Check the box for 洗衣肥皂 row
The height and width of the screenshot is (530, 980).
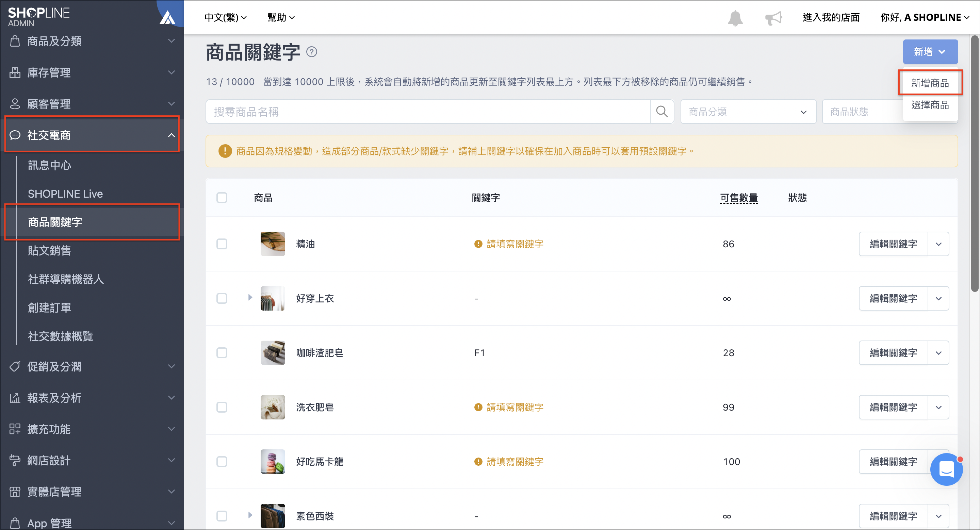pyautogui.click(x=222, y=407)
